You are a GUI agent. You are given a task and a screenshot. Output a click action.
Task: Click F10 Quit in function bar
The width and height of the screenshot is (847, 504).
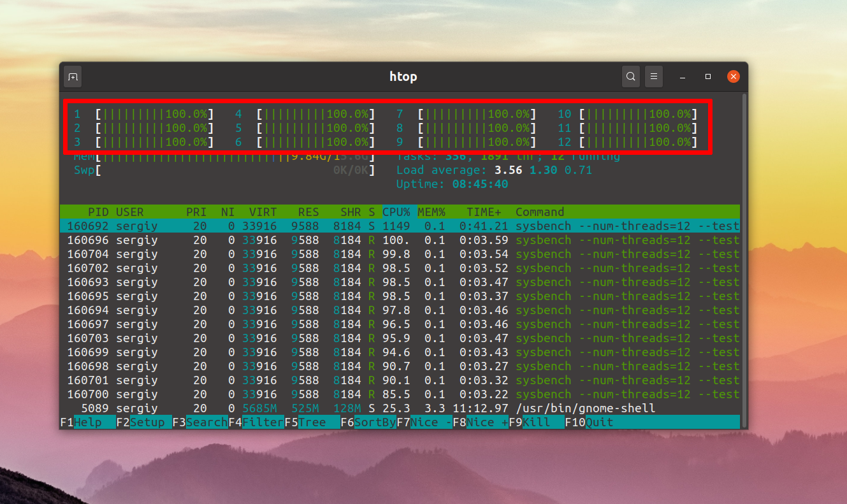pos(590,422)
